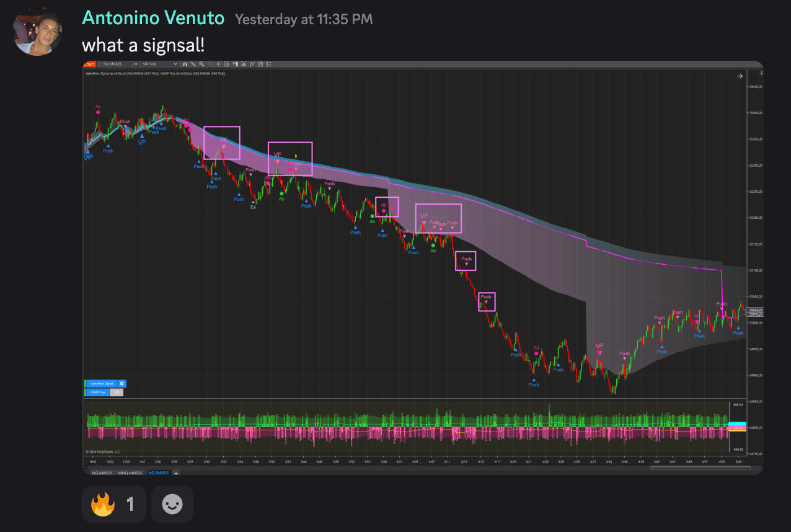Toggle the VWAP Flux indicator button

(x=97, y=392)
